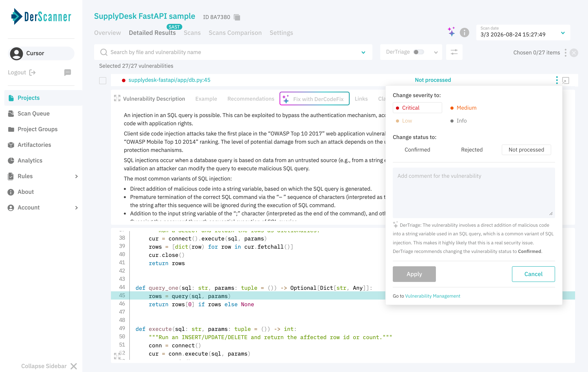Open supplydesk-fastapi/app/db.py:45 link

point(169,80)
